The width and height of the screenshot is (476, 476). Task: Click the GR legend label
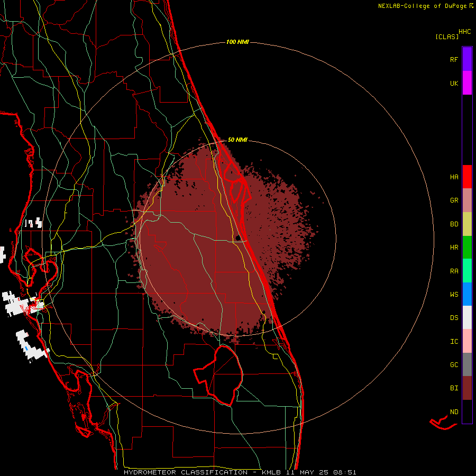[454, 200]
